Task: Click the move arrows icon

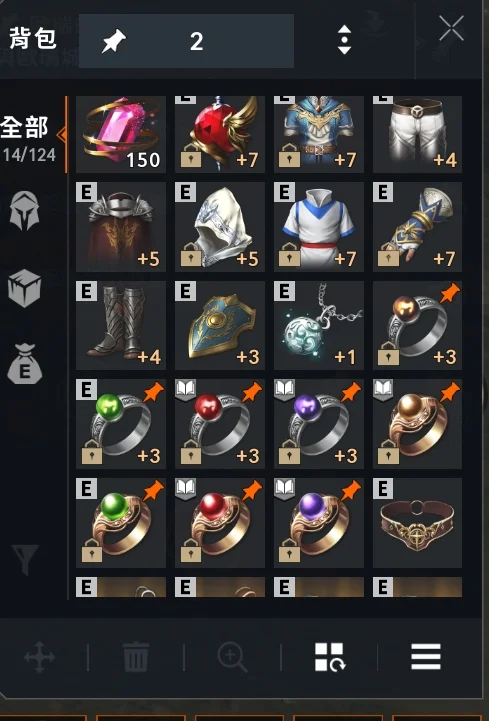Action: point(40,657)
